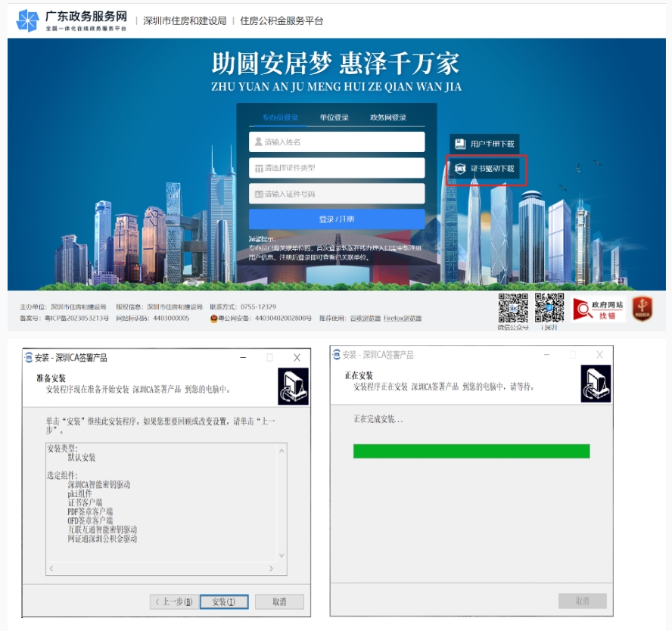Open the Firefox浏览器 download link

[x=403, y=319]
